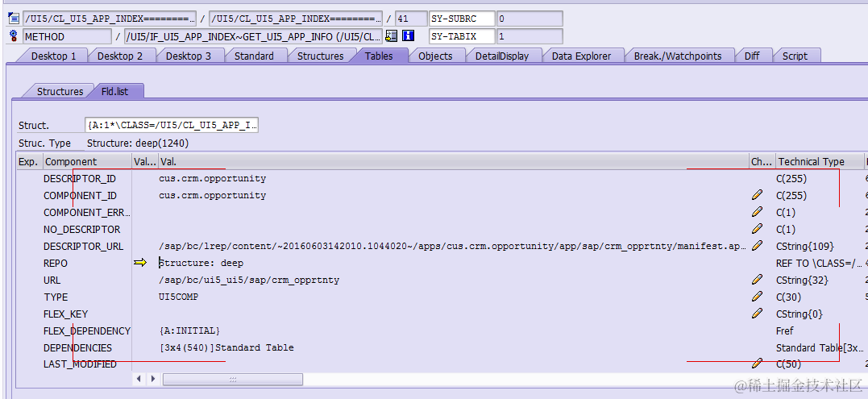Click the pencil icon in LAST_MODIFIED row
Image resolution: width=868 pixels, height=399 pixels.
(x=758, y=364)
